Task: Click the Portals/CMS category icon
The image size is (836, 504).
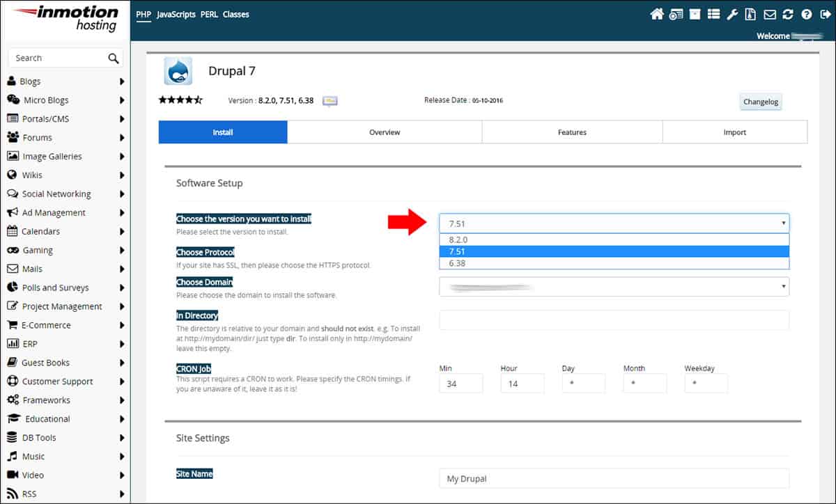Action: click(13, 119)
